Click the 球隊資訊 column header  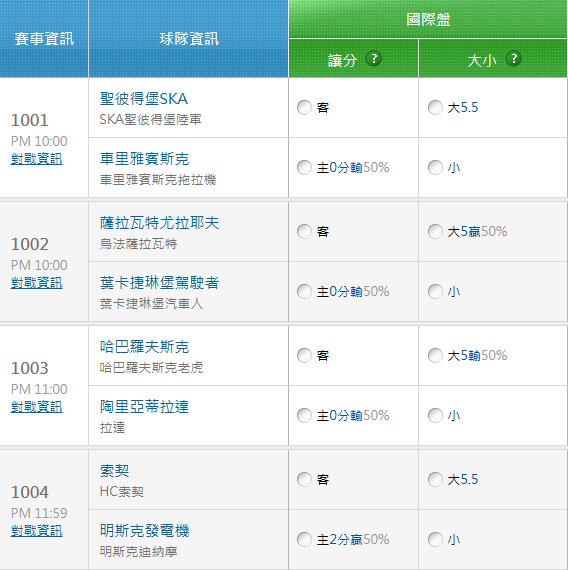point(189,39)
